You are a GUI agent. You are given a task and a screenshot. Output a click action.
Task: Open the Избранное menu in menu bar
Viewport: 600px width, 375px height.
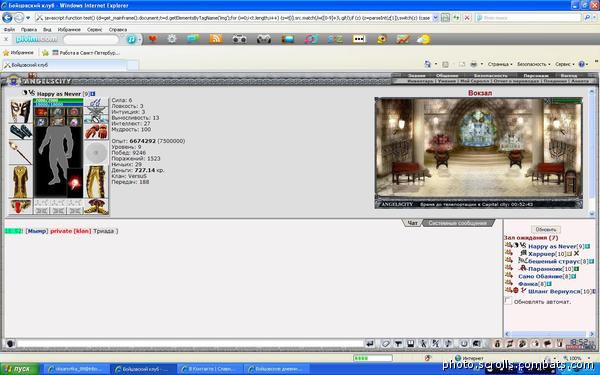pyautogui.click(x=69, y=29)
